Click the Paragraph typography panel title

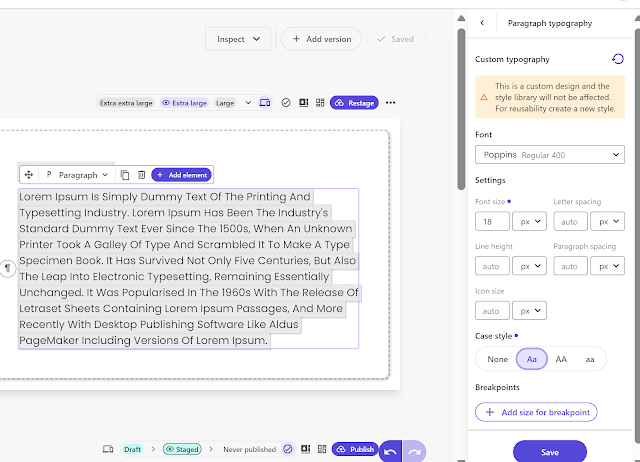pyautogui.click(x=549, y=23)
